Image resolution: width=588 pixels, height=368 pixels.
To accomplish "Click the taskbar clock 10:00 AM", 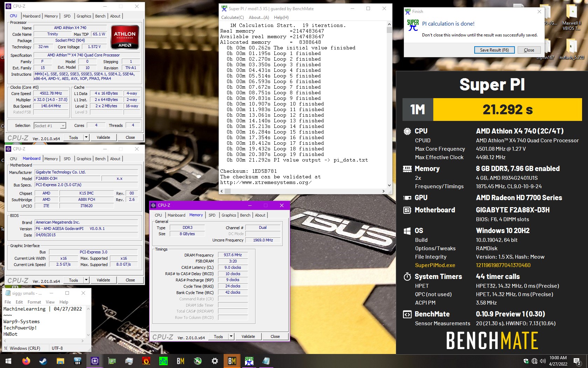I will 558,358.
